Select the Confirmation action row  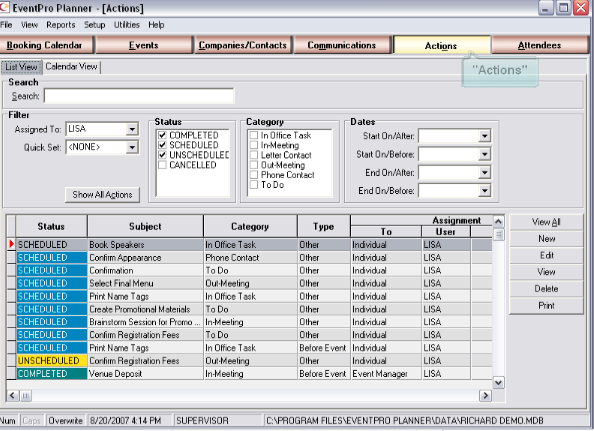[x=250, y=270]
